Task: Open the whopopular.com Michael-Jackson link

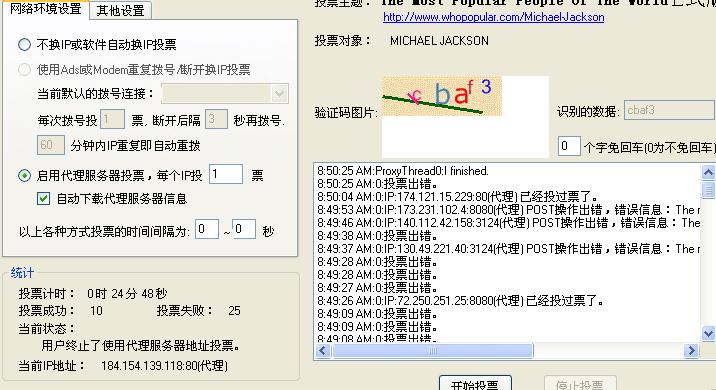Action: tap(494, 17)
